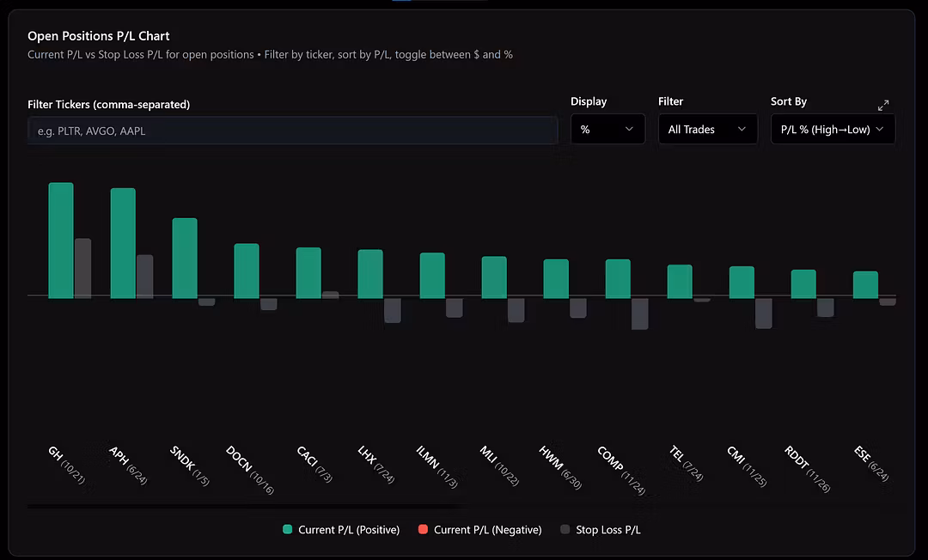928x560 pixels.
Task: Click the Filter Tickers input field
Action: tap(292, 131)
